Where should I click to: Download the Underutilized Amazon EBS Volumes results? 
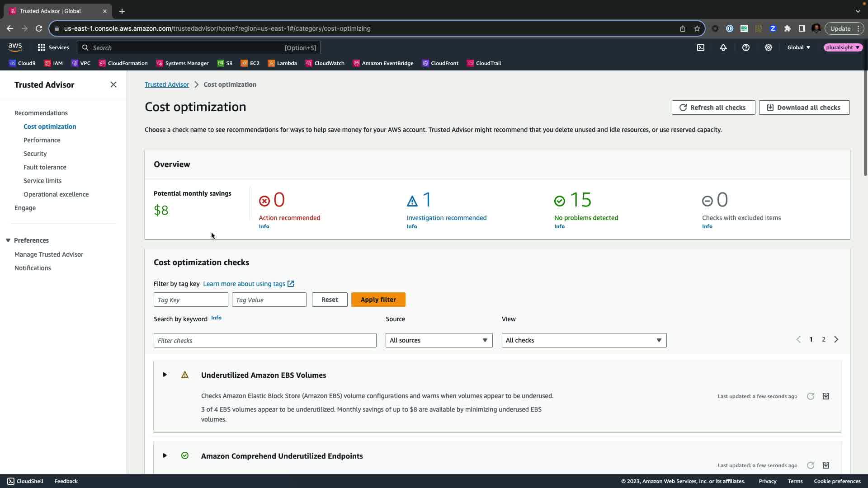(826, 396)
